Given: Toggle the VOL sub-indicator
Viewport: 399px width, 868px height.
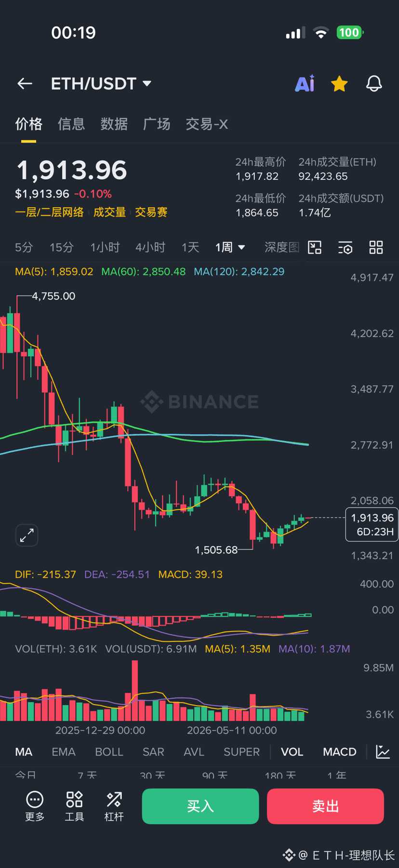Looking at the screenshot, I should pos(292,752).
